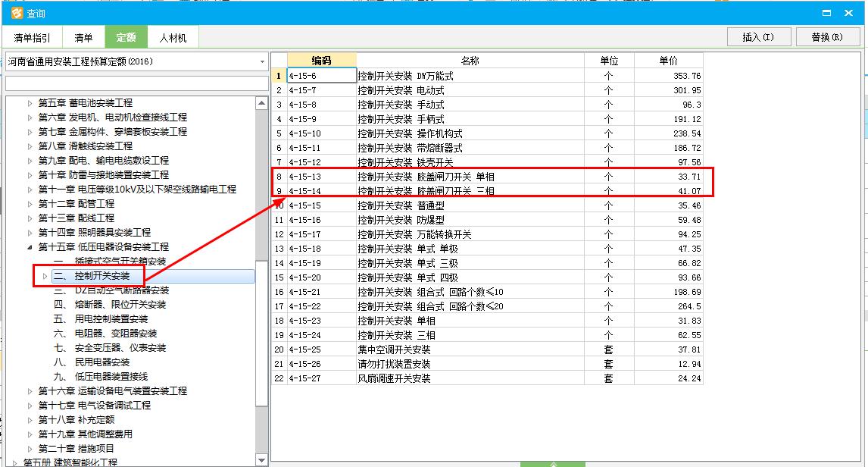Select row 控制开关安装 操作机构式
The width and height of the screenshot is (868, 467).
(487, 133)
